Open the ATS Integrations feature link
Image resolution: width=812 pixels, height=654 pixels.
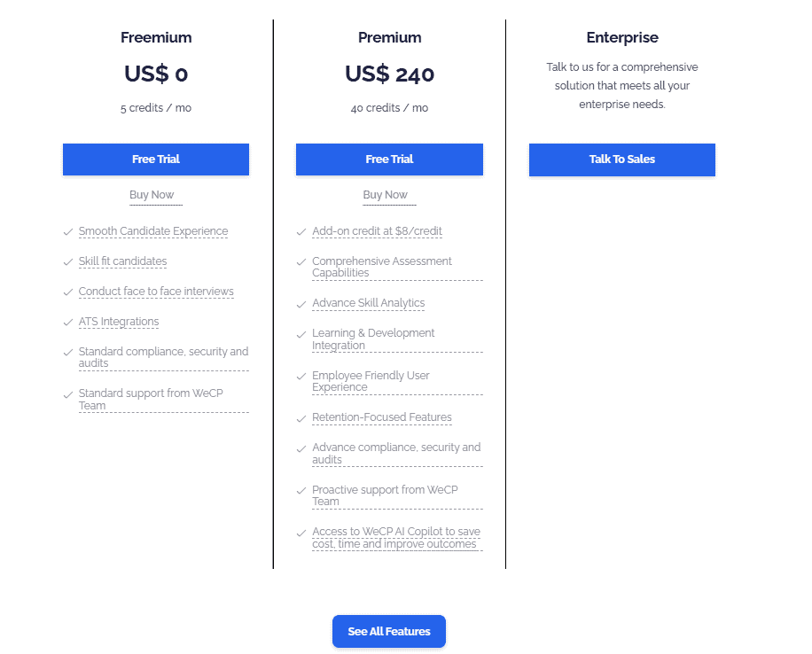pyautogui.click(x=119, y=321)
